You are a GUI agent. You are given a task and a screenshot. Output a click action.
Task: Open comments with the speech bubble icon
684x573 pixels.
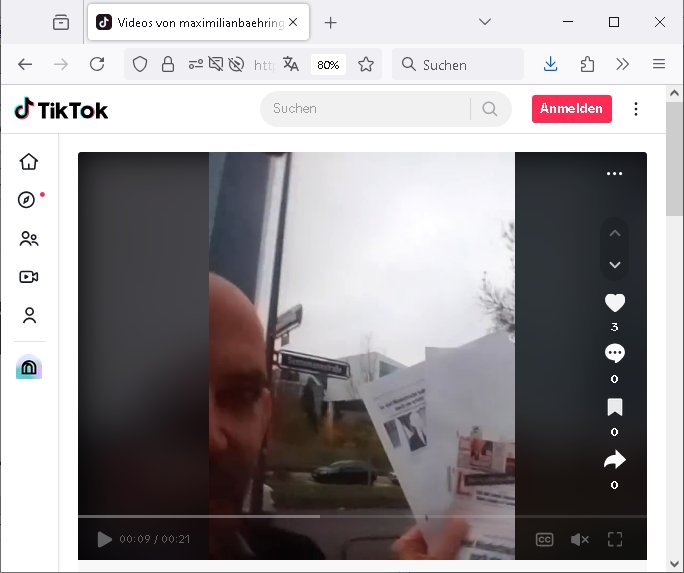coord(615,354)
